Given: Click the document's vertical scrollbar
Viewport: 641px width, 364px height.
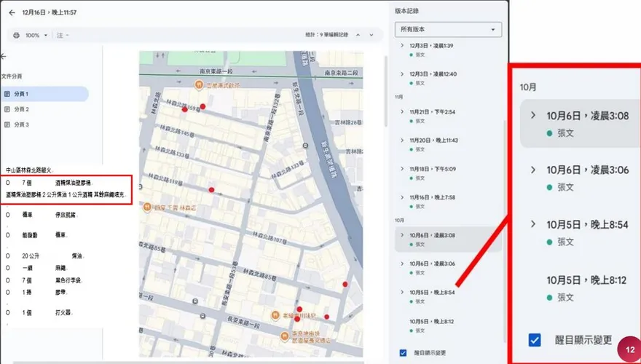Looking at the screenshot, I should tap(385, 92).
